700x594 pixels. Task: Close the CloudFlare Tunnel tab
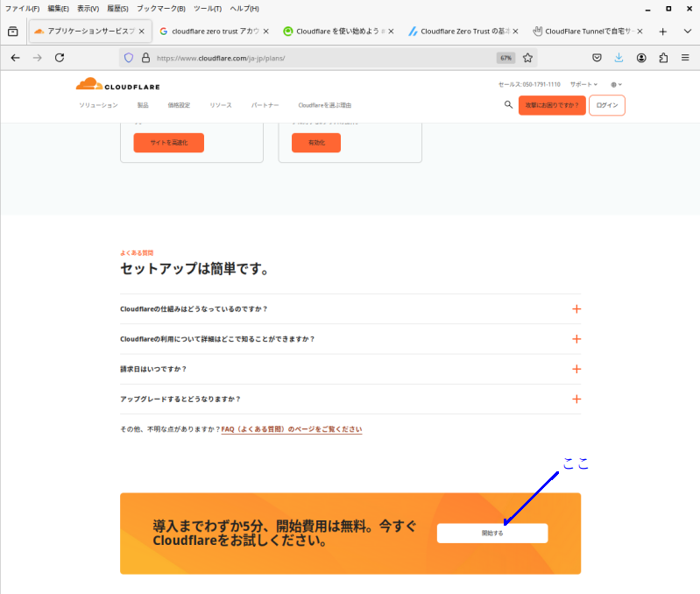(640, 32)
